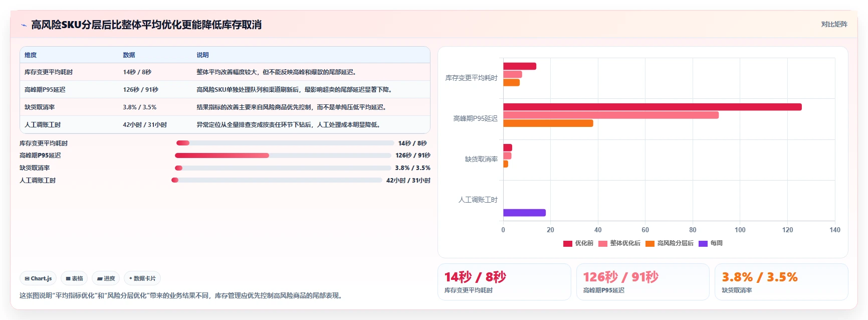868x320 pixels.
Task: Select table cell 高峰期P95延迟
Action: 45,90
